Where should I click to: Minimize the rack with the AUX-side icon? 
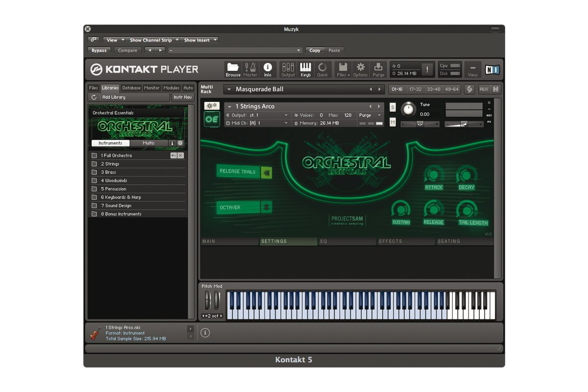pos(495,89)
